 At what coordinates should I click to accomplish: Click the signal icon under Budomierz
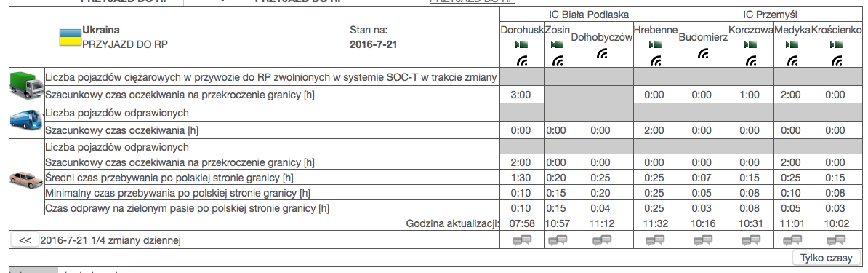[x=702, y=54]
